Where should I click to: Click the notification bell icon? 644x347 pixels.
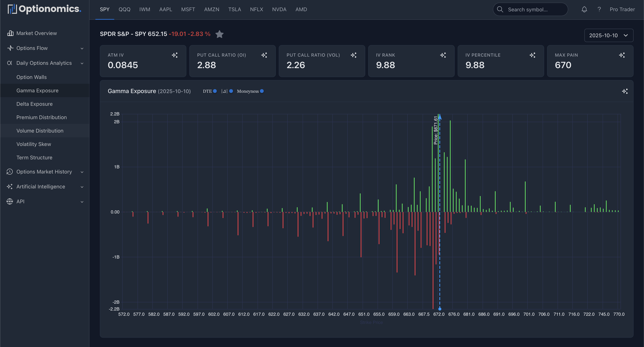[584, 9]
